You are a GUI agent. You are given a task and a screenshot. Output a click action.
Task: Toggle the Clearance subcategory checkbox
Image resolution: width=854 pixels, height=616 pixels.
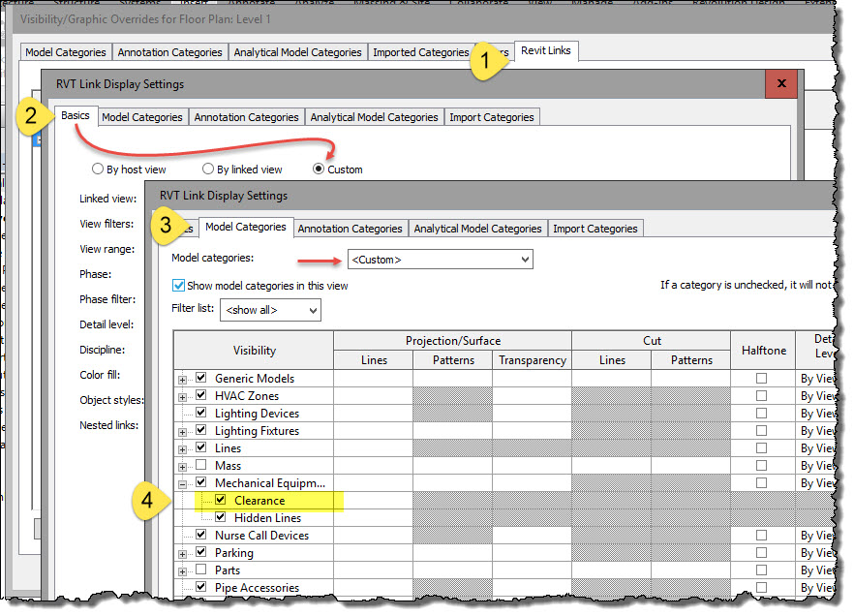point(221,499)
